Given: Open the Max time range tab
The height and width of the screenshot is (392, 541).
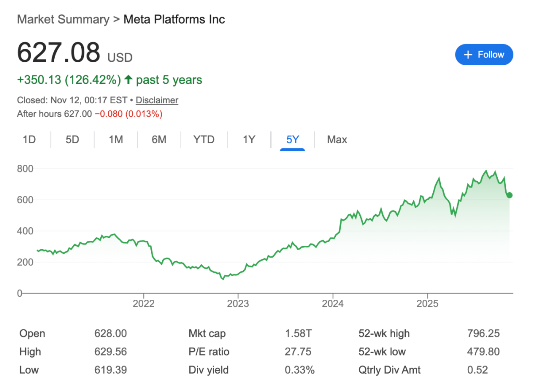Looking at the screenshot, I should coord(336,140).
